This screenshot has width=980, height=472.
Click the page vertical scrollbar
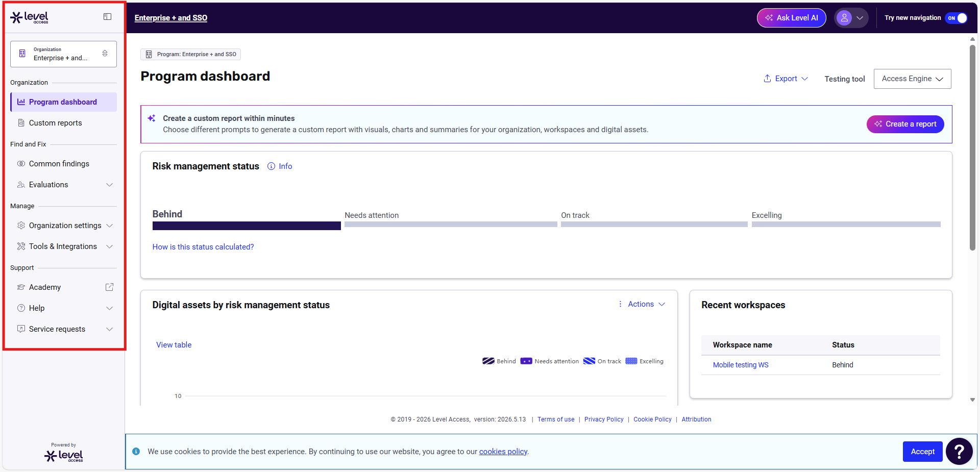(x=972, y=148)
